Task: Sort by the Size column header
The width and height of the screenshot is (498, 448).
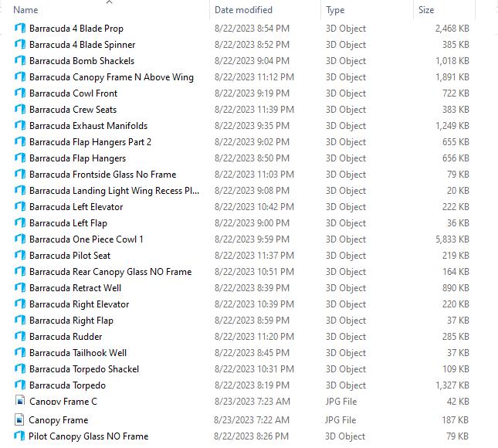Action: (426, 10)
